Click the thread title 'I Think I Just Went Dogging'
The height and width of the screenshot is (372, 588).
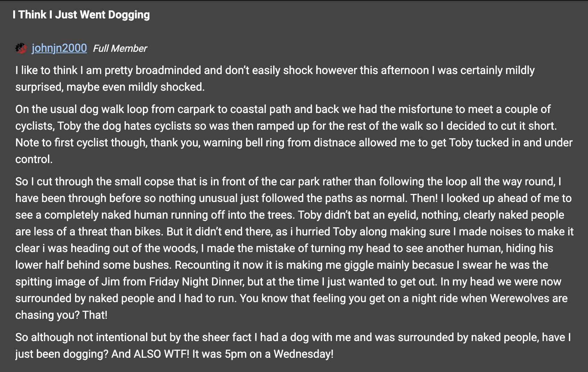pos(81,15)
